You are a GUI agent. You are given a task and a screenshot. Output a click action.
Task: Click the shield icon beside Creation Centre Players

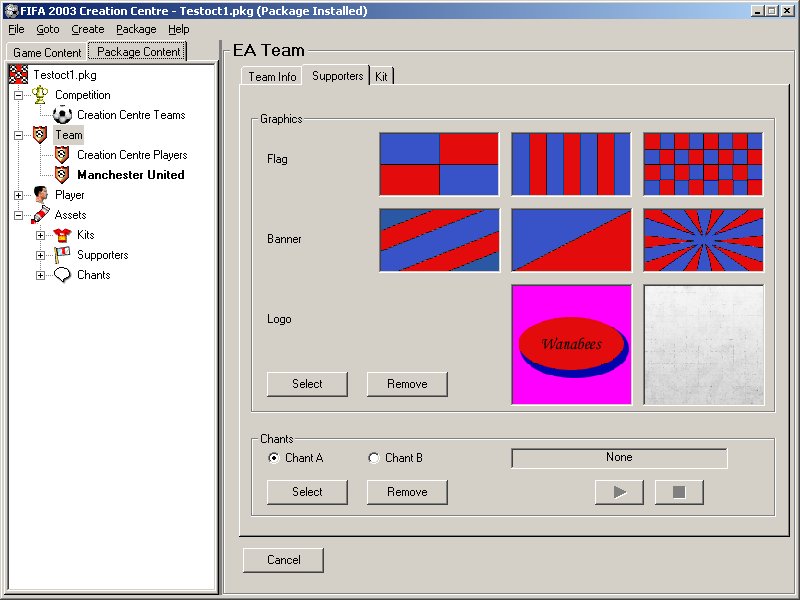click(62, 155)
